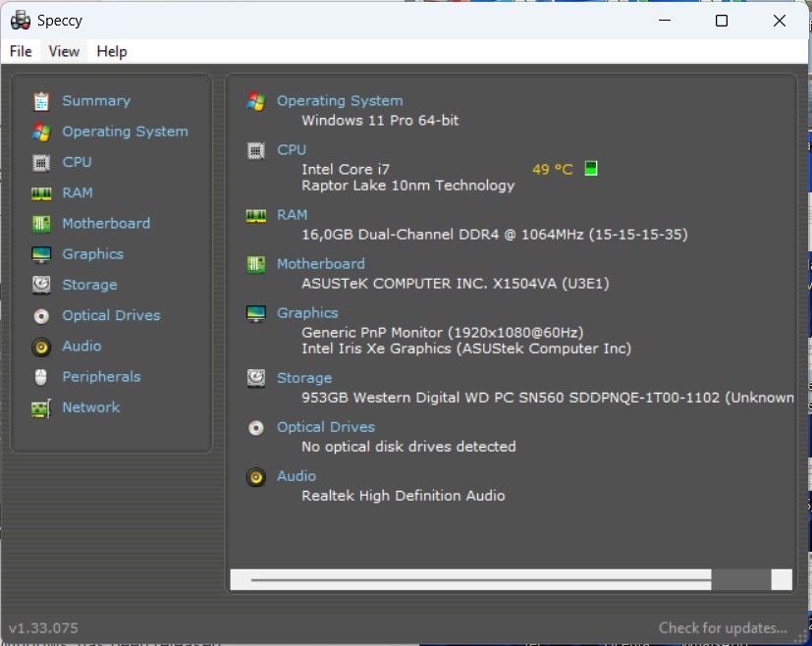Click 'Raptor Lake 10nm Technology' text
Image resolution: width=812 pixels, height=646 pixels.
pos(408,186)
